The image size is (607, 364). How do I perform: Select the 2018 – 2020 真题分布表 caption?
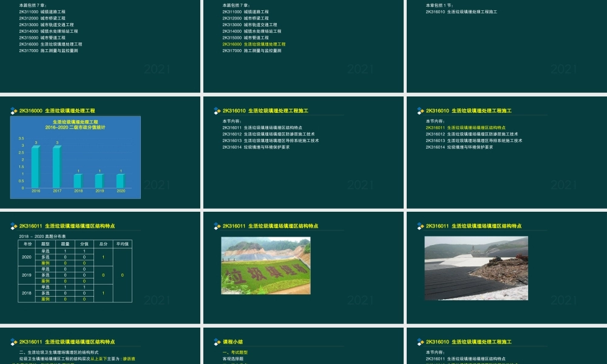click(41, 235)
